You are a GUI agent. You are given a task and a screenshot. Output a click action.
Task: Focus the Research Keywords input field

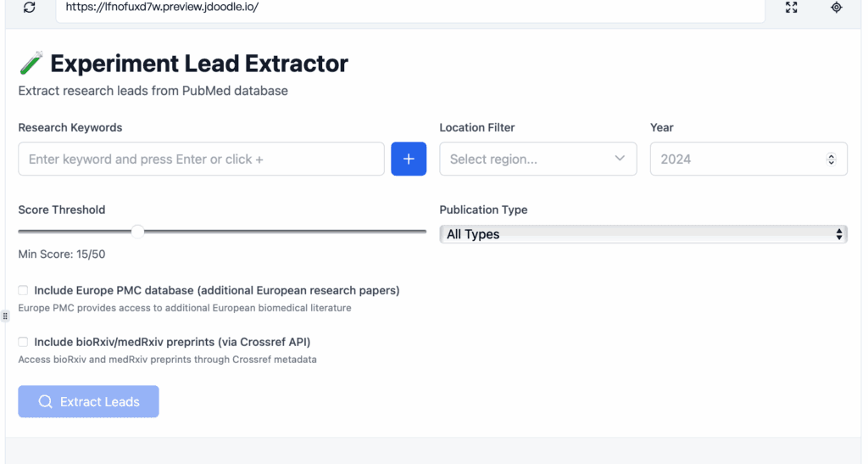[201, 159]
